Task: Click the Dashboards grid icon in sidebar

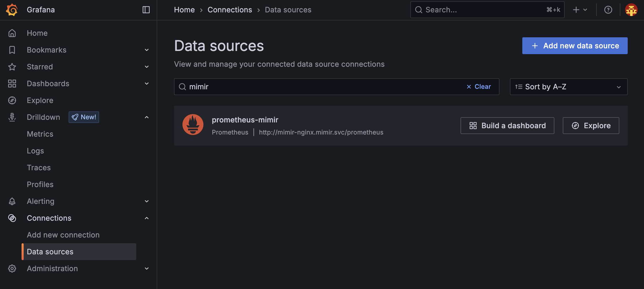Action: point(12,84)
